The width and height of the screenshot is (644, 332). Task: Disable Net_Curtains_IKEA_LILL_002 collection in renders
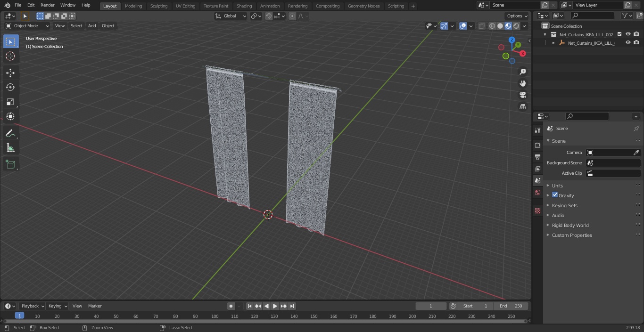coord(636,34)
